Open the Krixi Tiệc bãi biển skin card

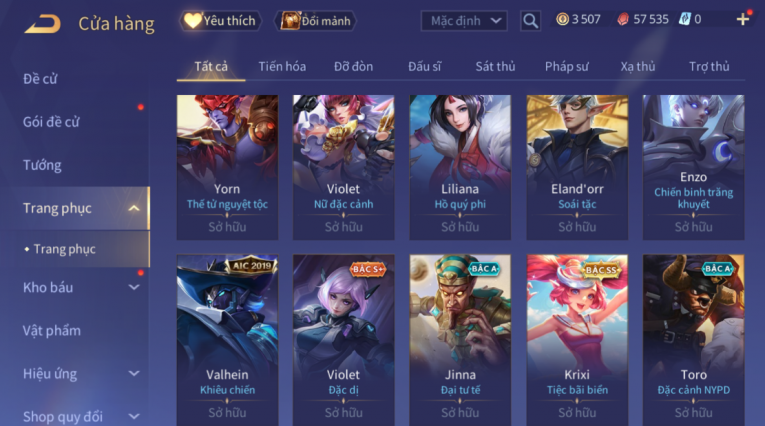click(577, 340)
